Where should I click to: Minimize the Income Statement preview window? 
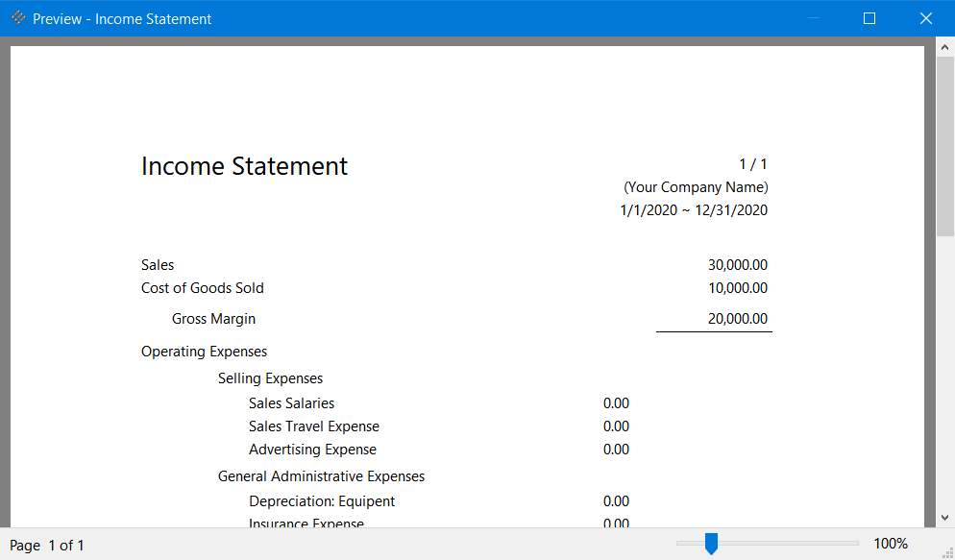[815, 18]
